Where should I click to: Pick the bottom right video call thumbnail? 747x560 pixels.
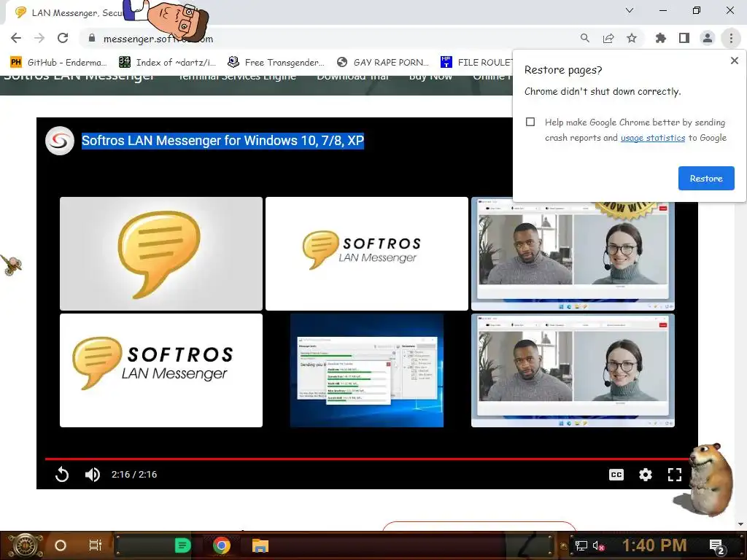click(573, 370)
